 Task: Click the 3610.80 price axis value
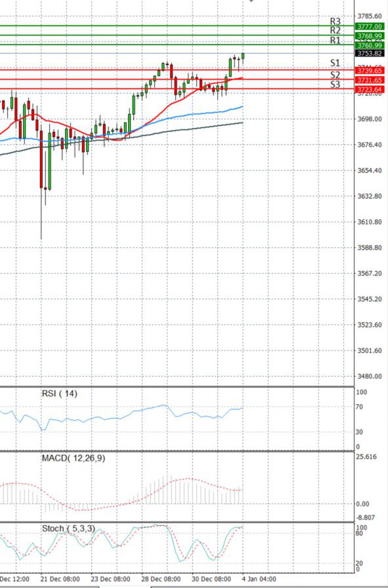point(369,222)
